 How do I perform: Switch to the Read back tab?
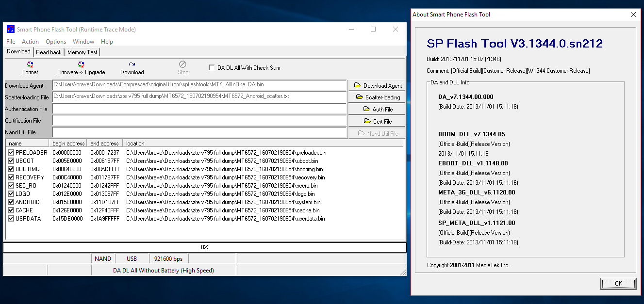[49, 52]
